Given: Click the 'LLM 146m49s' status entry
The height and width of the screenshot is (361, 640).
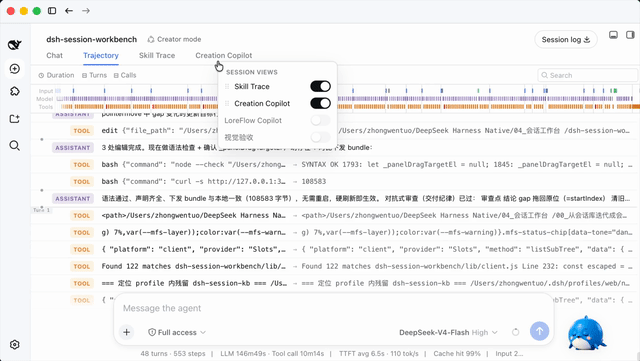Looking at the screenshot, I should [272, 354].
